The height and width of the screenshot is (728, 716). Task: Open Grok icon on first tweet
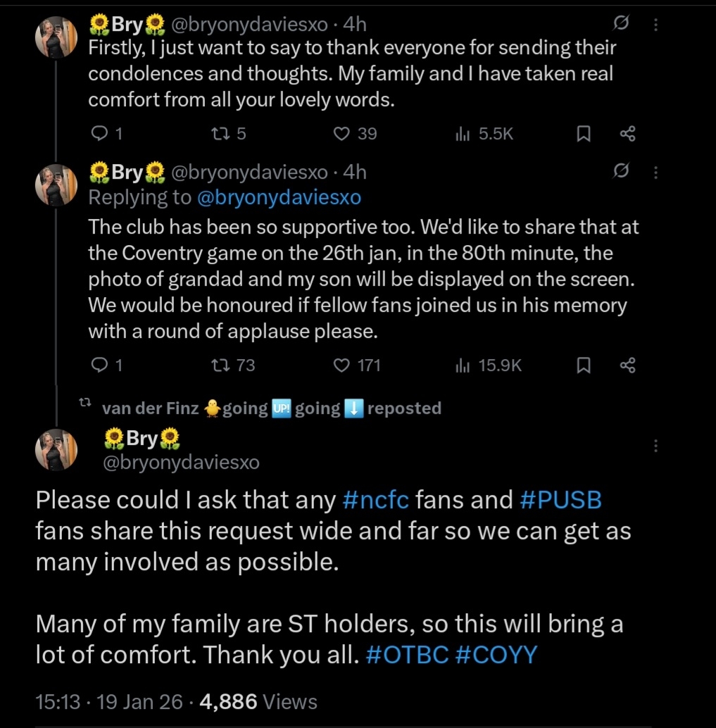[x=620, y=25]
